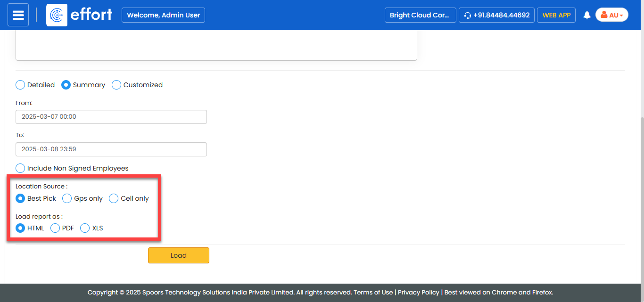Image resolution: width=644 pixels, height=302 pixels.
Task: Select the Detailed report option
Action: [x=20, y=85]
